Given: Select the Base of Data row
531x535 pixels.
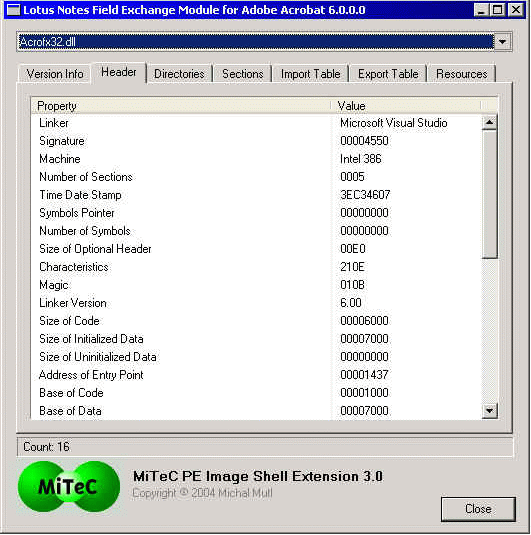Looking at the screenshot, I should click(256, 411).
